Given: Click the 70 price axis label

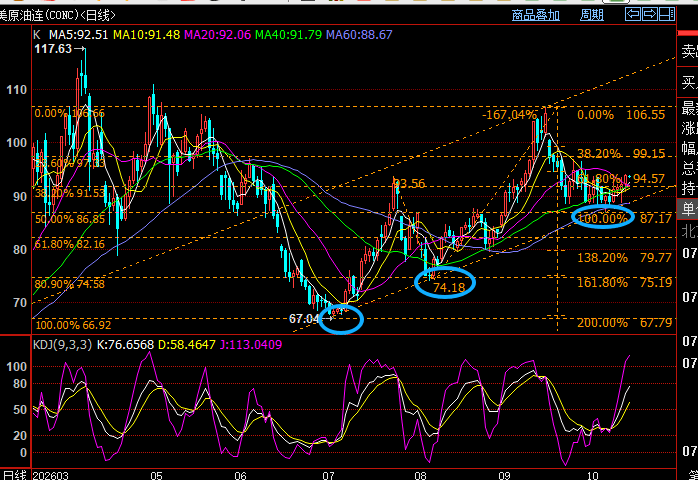Looking at the screenshot, I should click(20, 303).
